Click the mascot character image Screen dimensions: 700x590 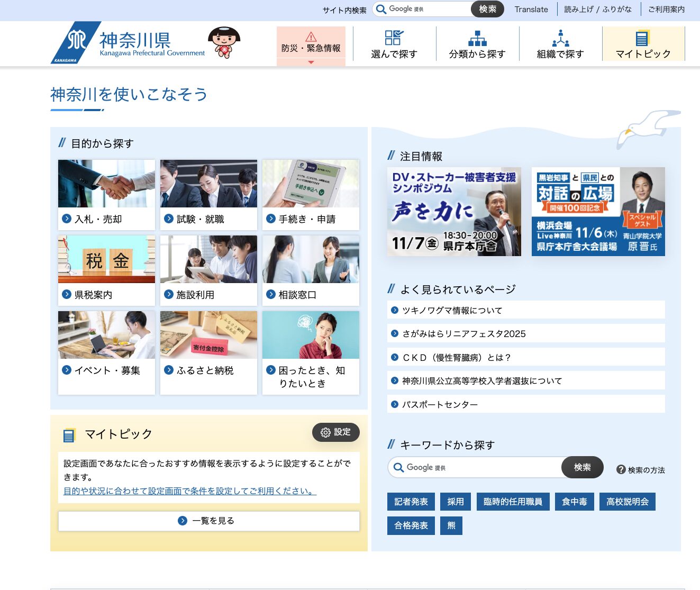pos(224,42)
